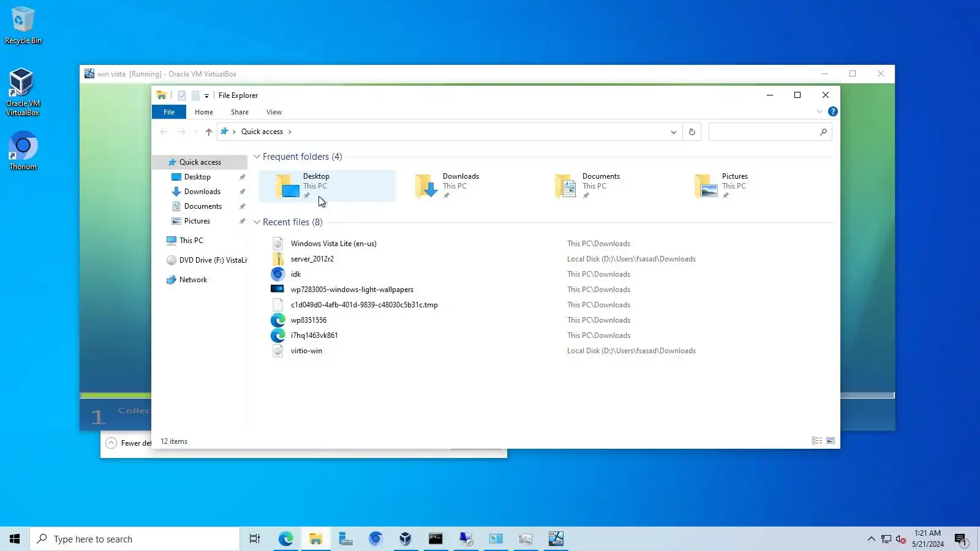Image resolution: width=980 pixels, height=551 pixels.
Task: Open the Share ribbon tab
Action: coord(239,112)
